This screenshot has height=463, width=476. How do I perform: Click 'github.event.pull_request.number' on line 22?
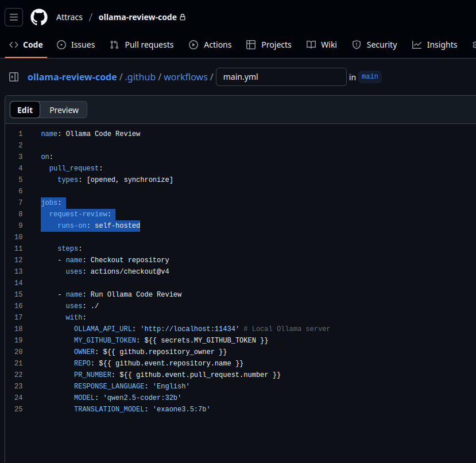tap(202, 375)
